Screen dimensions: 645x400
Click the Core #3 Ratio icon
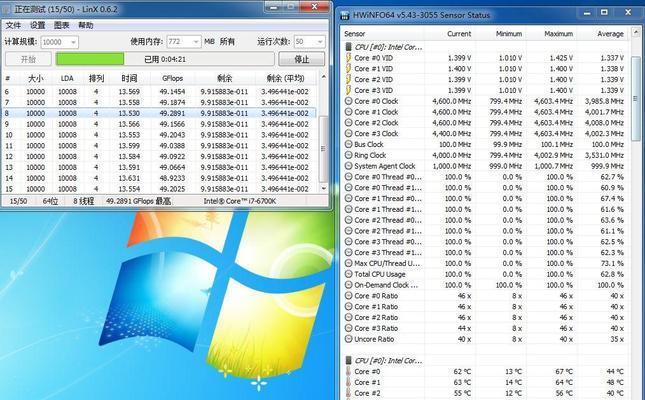348,328
